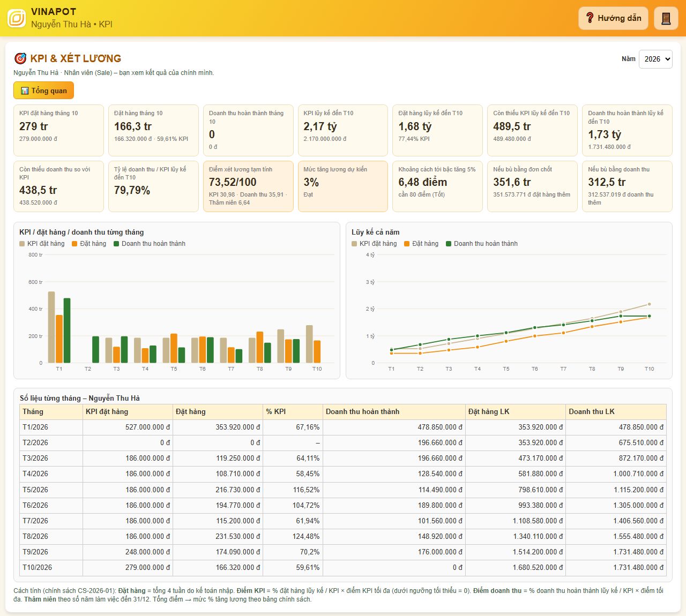686x616 pixels.
Task: Click the door logout icon
Action: pyautogui.click(x=666, y=18)
